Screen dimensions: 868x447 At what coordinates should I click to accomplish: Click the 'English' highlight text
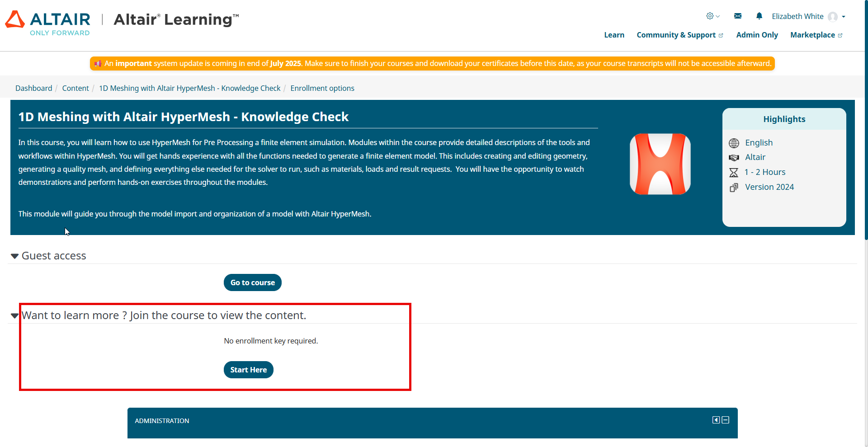pos(759,143)
